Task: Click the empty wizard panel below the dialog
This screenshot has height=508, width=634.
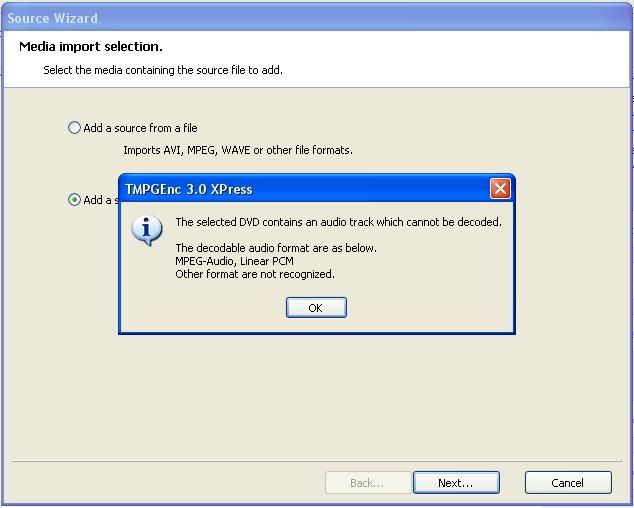Action: click(317, 396)
